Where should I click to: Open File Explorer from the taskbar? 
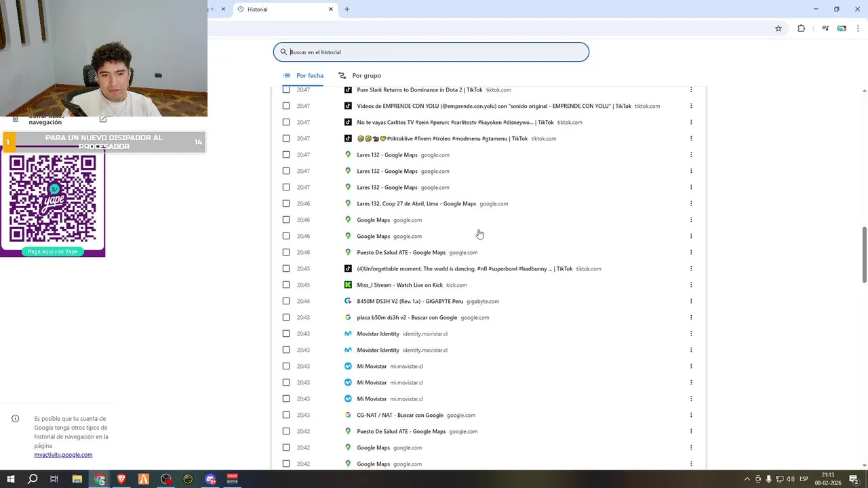pyautogui.click(x=77, y=479)
